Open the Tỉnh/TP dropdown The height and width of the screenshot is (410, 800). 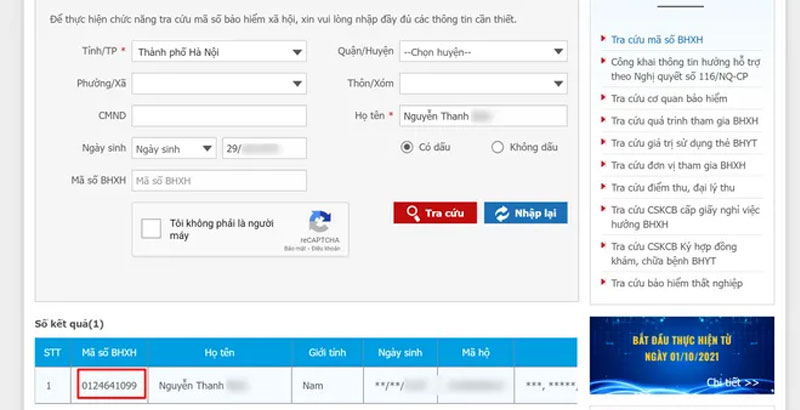[220, 51]
